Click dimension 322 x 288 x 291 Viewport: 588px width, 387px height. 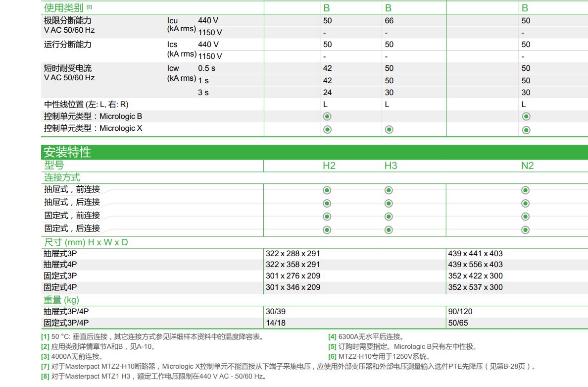[293, 253]
